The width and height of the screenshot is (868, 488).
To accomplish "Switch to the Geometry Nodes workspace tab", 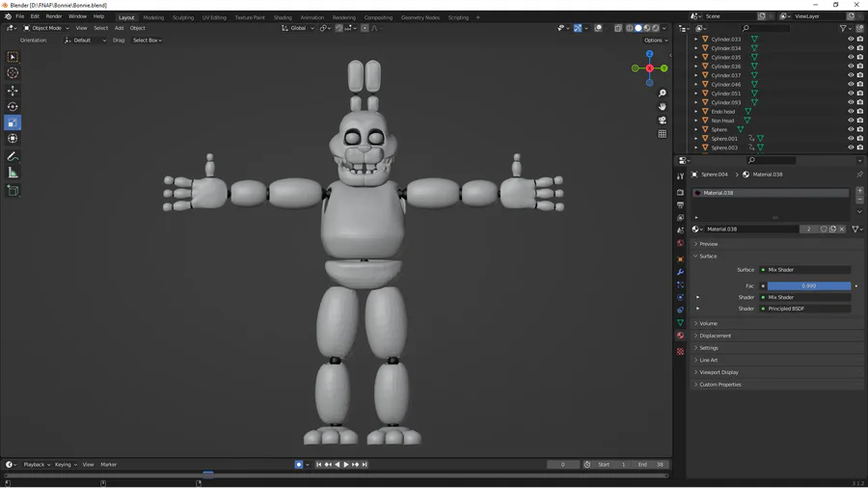I will coord(420,17).
